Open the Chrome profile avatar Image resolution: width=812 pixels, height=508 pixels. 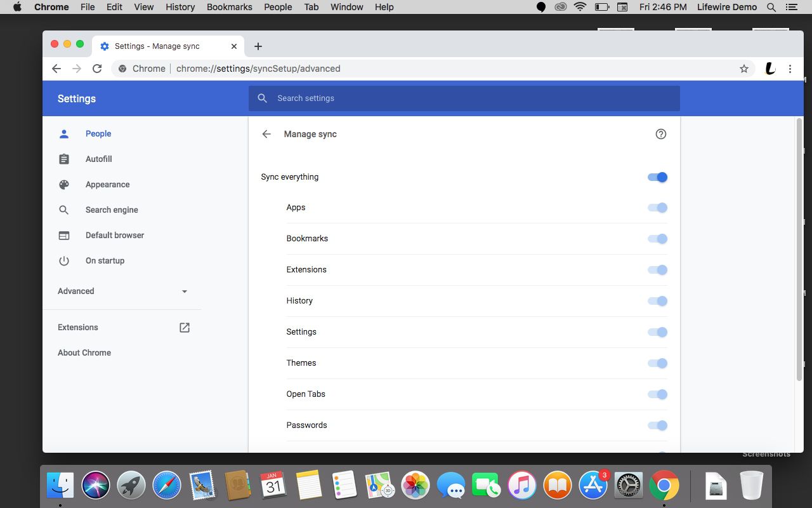coord(770,69)
